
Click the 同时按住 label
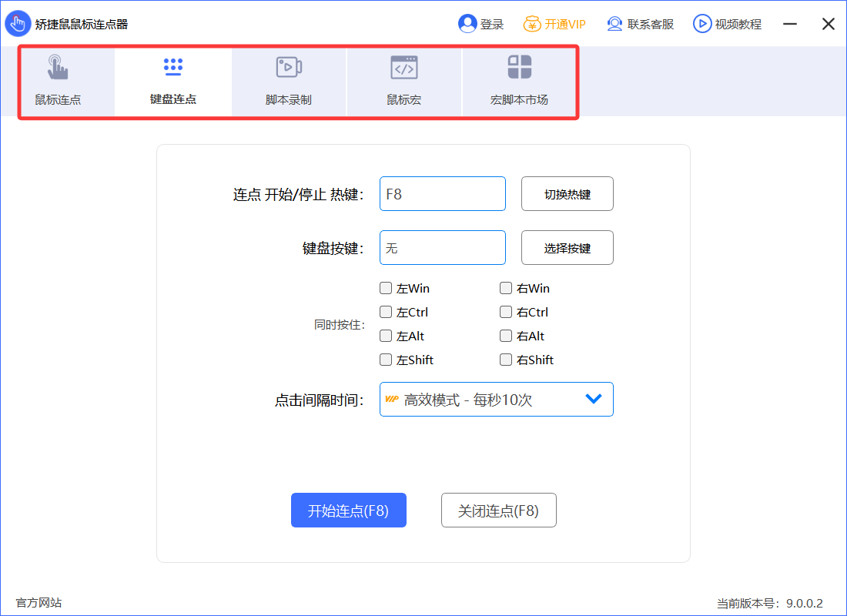[340, 324]
